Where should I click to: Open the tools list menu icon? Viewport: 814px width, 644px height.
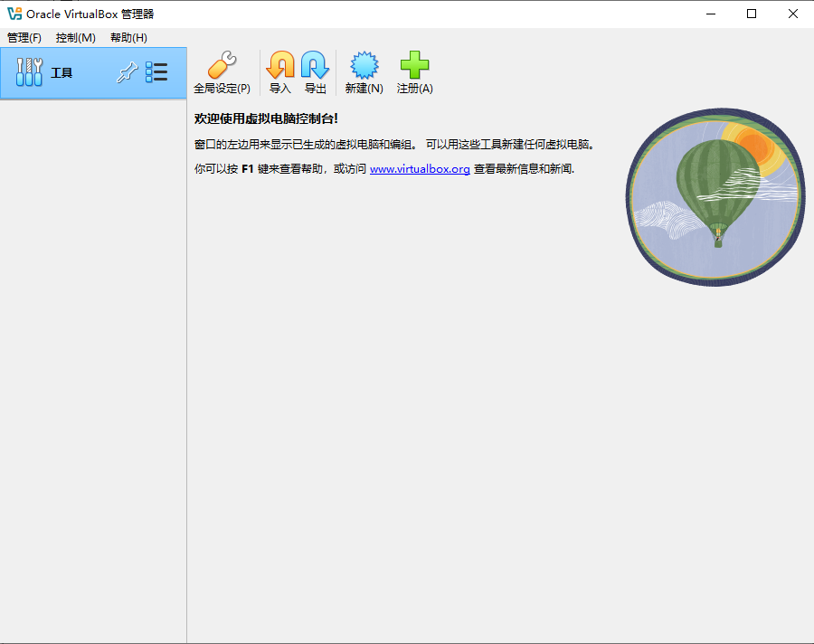click(x=156, y=72)
